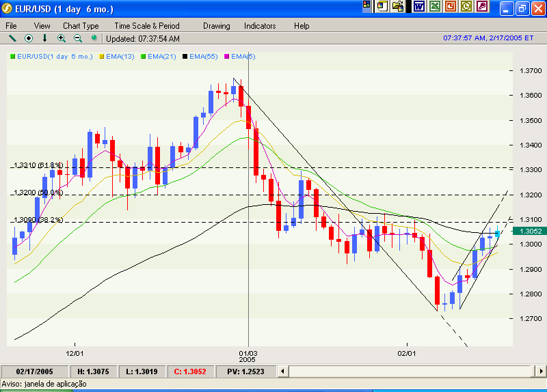Click the EMA(55) legend label
The image size is (547, 392).
coord(203,57)
